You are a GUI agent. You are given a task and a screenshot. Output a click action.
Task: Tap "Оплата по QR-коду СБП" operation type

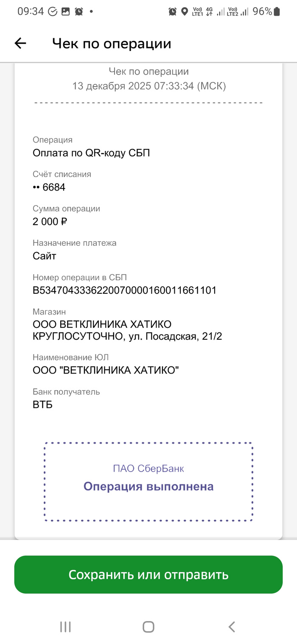pyautogui.click(x=91, y=153)
